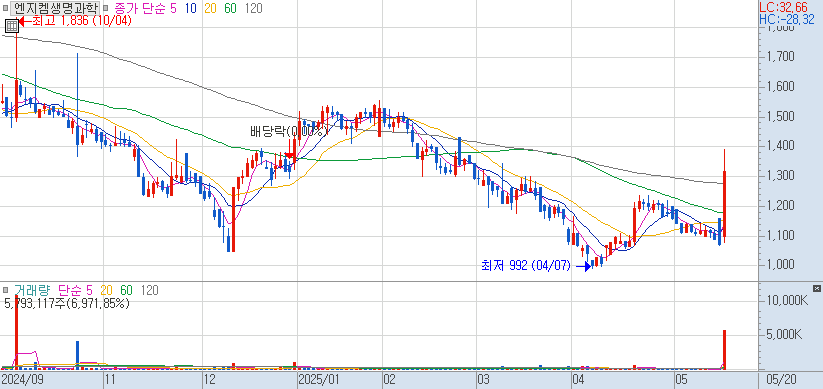
Task: Click the 엔지켐생명과학 stock name button
Action: pyautogui.click(x=55, y=8)
